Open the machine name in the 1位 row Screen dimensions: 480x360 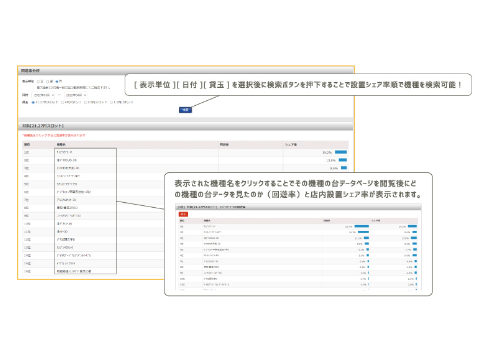click(64, 152)
